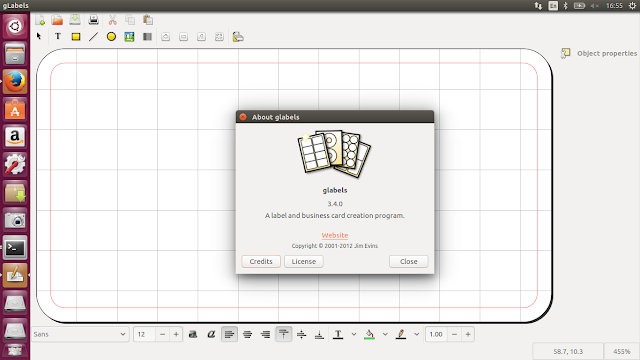Open the Website link

(x=335, y=235)
